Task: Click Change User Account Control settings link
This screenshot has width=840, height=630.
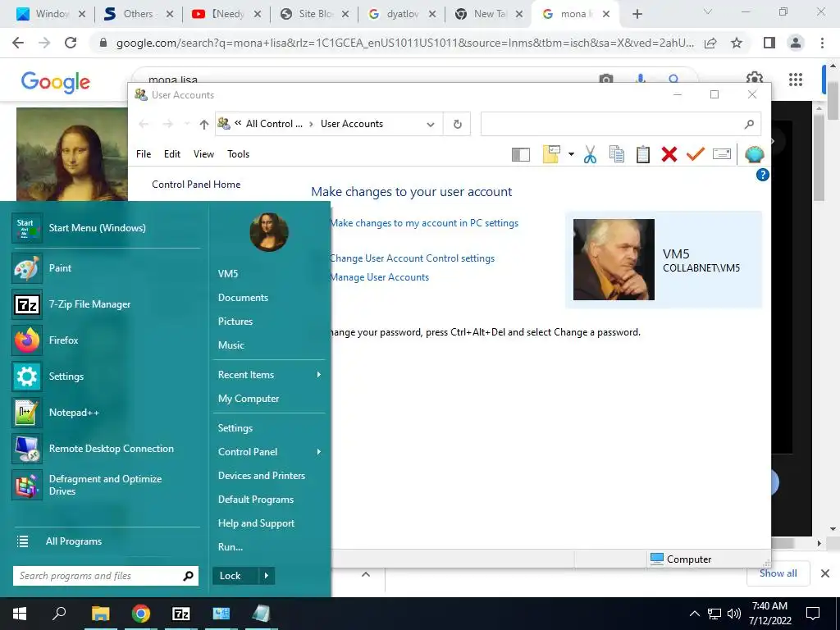Action: click(x=412, y=258)
